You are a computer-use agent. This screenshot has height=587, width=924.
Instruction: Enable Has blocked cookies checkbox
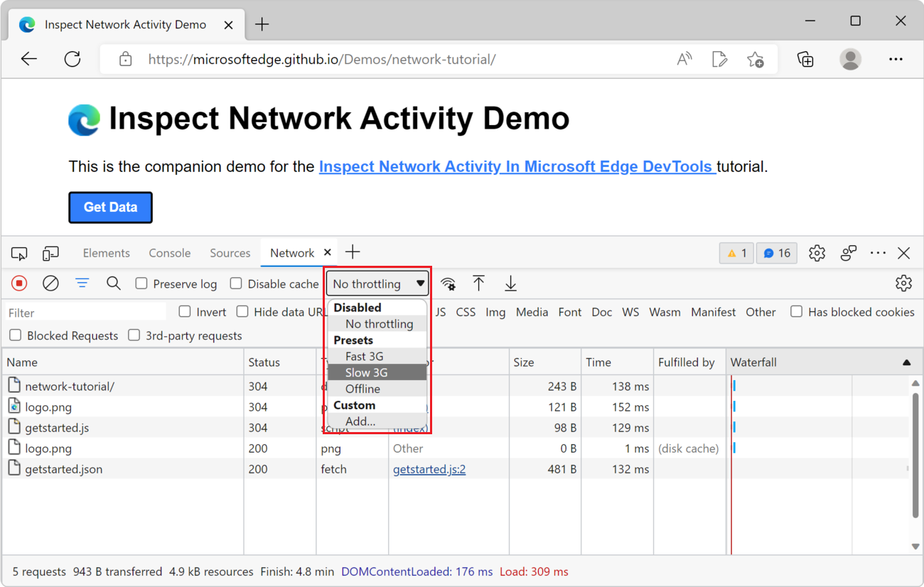click(x=797, y=311)
